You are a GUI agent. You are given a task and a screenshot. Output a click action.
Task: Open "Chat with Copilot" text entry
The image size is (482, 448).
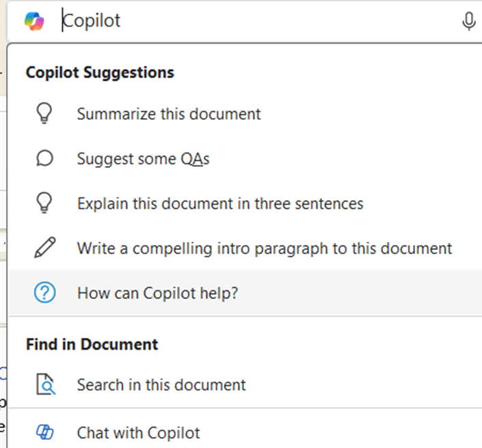[x=139, y=432]
